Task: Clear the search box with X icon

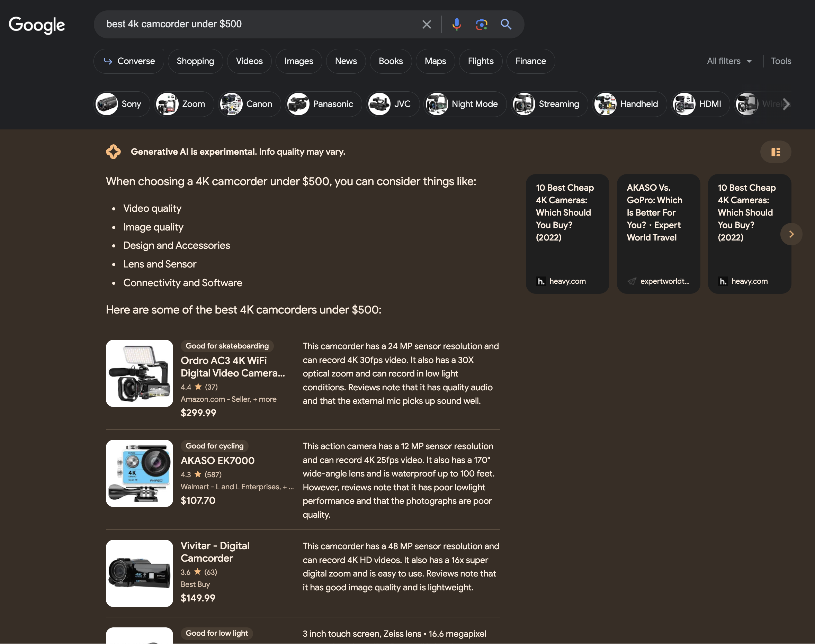Action: [426, 25]
